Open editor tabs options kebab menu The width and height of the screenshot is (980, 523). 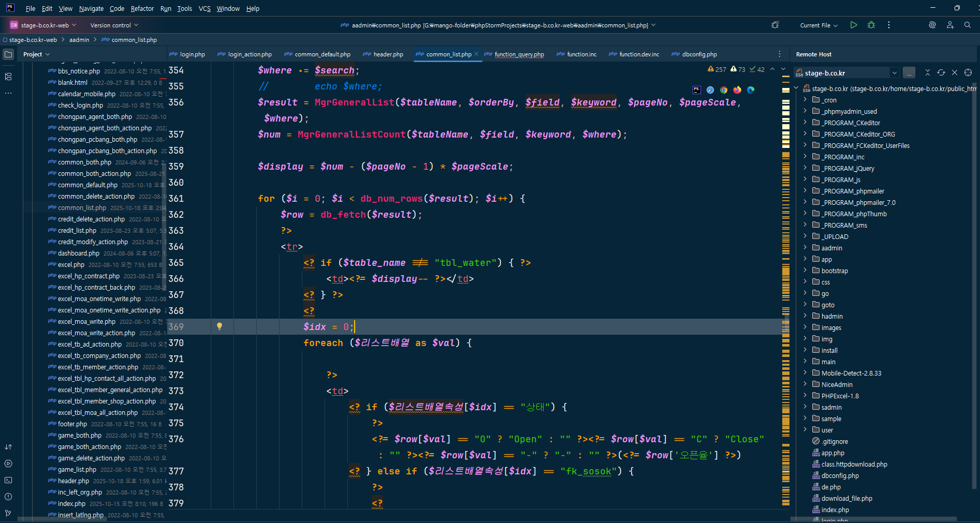pos(780,54)
